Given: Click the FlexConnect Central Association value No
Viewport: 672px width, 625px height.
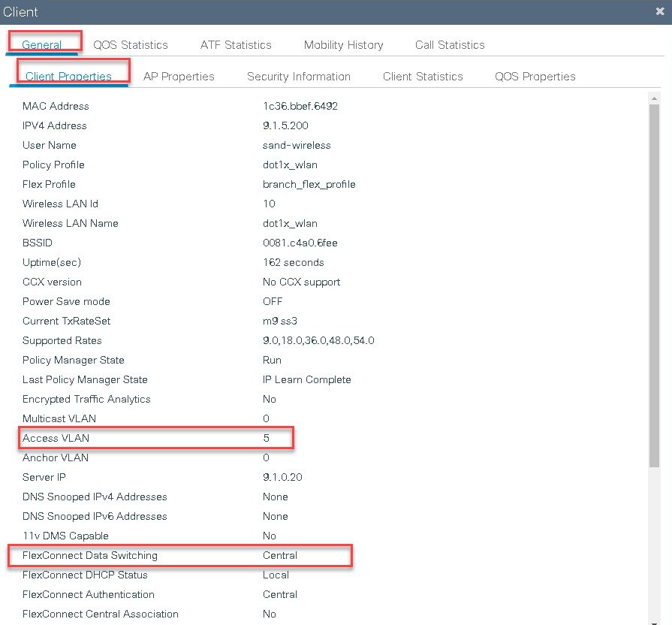Looking at the screenshot, I should (269, 614).
